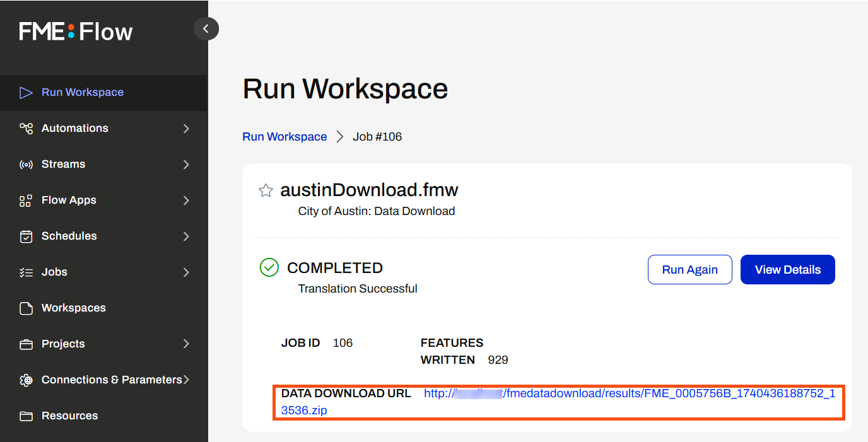Expand the Schedules submenu chevron

pyautogui.click(x=186, y=236)
